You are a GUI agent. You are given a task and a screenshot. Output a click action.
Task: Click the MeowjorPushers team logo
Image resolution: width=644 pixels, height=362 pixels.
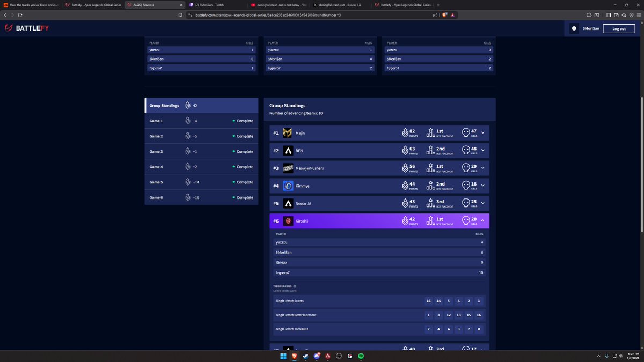[288, 168]
